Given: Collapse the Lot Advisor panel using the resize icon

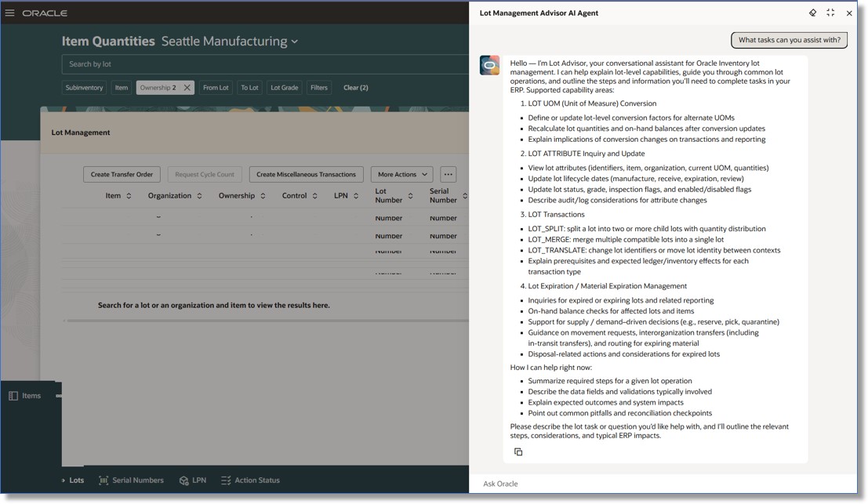Looking at the screenshot, I should click(x=830, y=13).
